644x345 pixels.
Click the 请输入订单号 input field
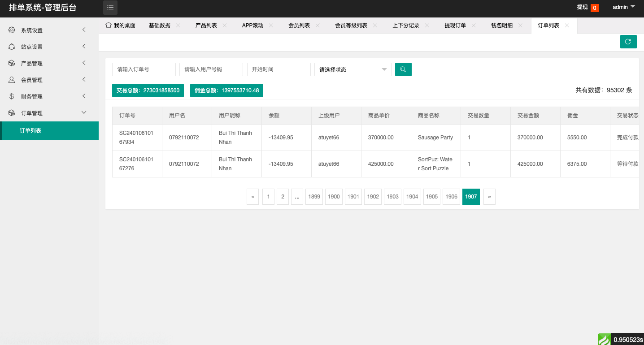144,69
